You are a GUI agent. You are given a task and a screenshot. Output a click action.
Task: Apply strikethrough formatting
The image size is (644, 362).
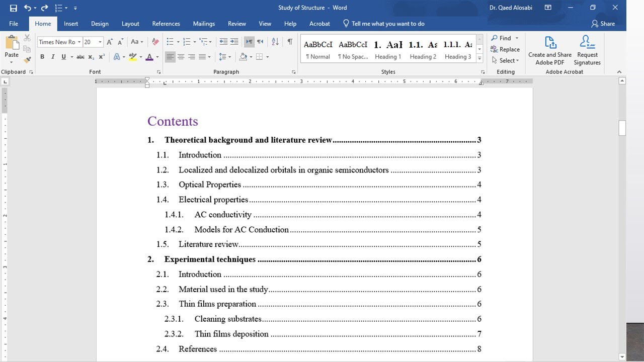click(x=80, y=57)
